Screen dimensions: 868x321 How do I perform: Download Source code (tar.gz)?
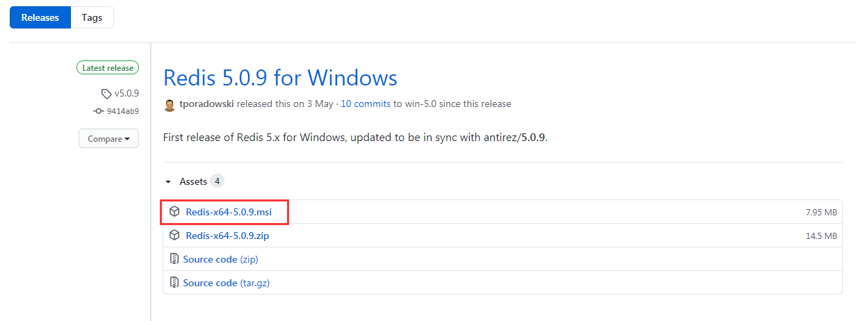(209, 283)
